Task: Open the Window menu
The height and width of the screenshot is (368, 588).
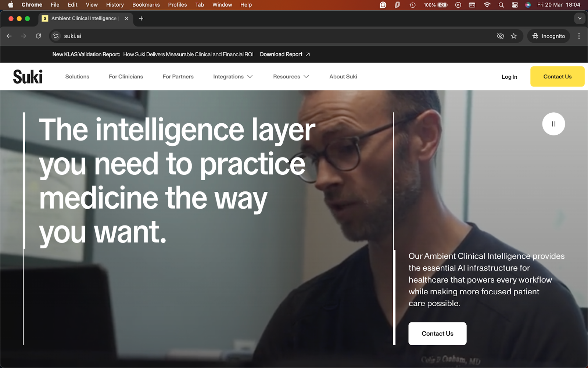Action: (x=222, y=5)
